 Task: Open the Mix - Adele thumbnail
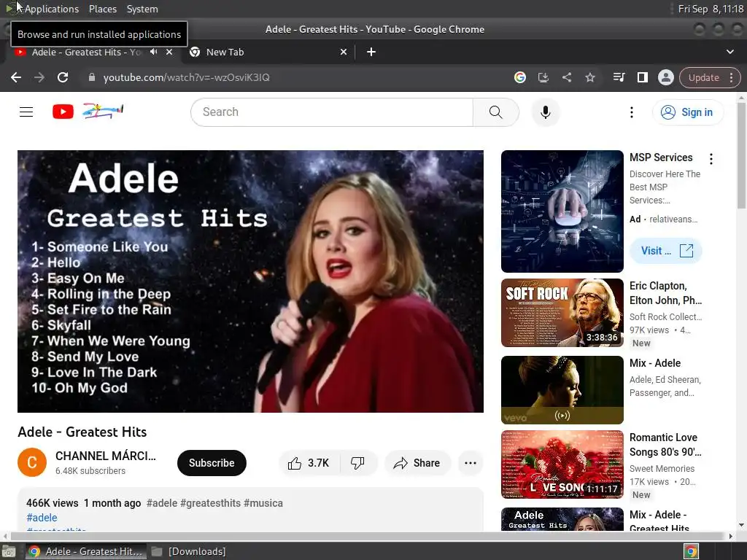coord(562,390)
